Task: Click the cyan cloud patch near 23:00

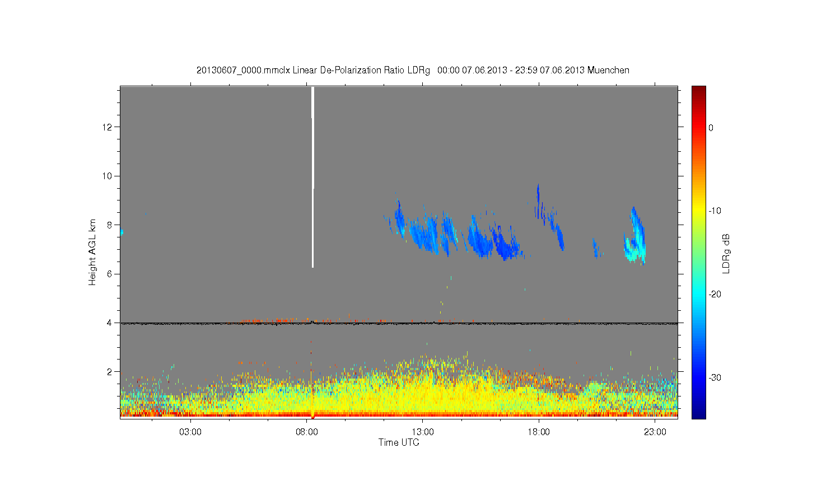Action: click(x=636, y=236)
